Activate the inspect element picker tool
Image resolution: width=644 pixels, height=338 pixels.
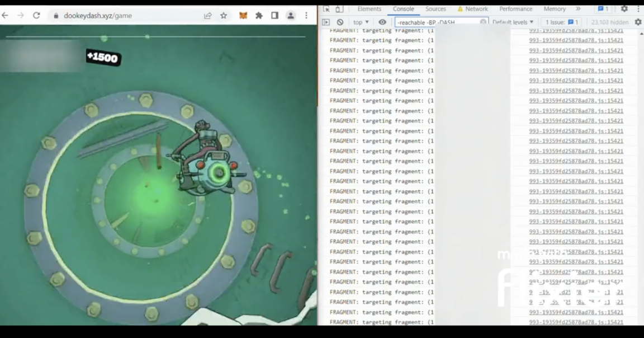[326, 9]
